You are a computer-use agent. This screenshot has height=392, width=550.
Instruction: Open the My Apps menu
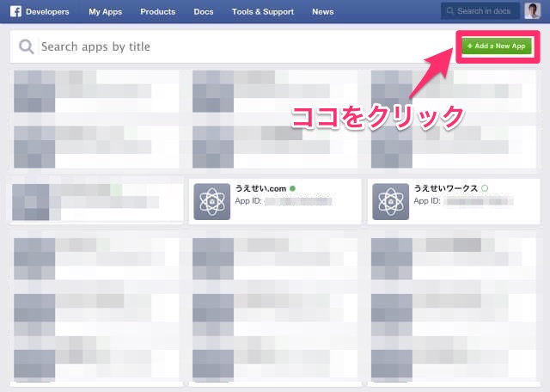[x=105, y=11]
